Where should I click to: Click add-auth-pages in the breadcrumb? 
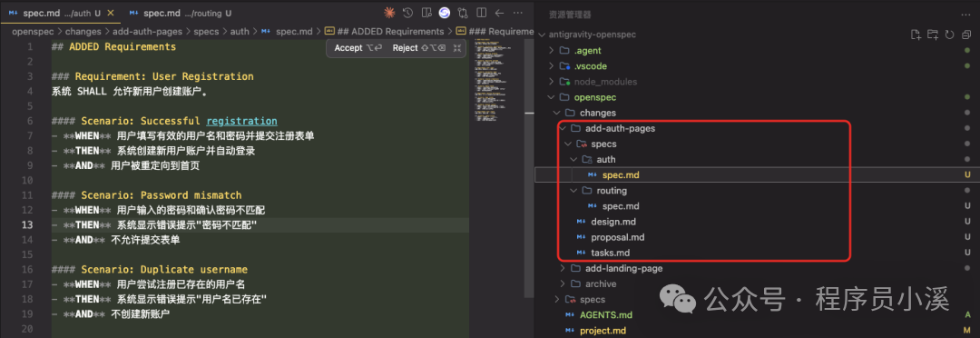(x=148, y=31)
